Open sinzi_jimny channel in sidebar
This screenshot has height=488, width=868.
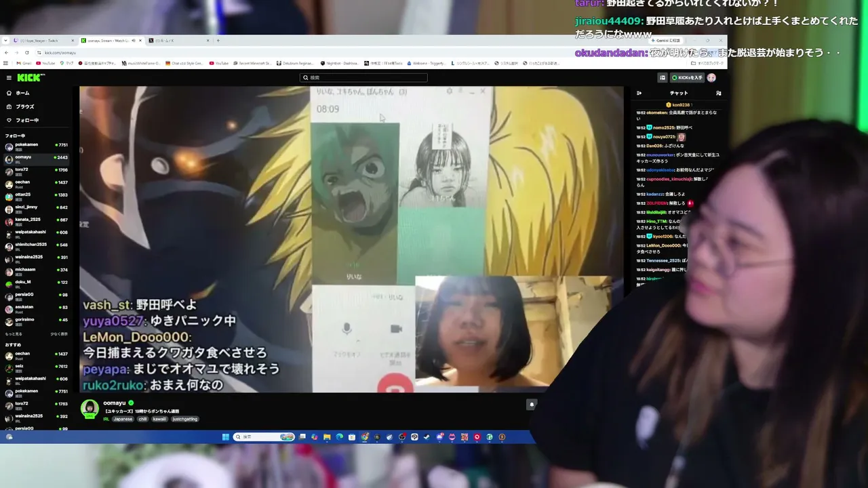pyautogui.click(x=35, y=208)
